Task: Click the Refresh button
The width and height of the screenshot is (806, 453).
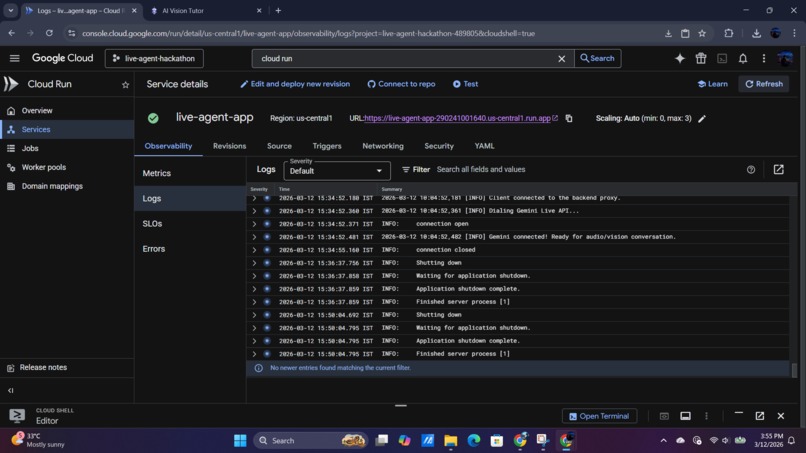Action: pos(764,84)
